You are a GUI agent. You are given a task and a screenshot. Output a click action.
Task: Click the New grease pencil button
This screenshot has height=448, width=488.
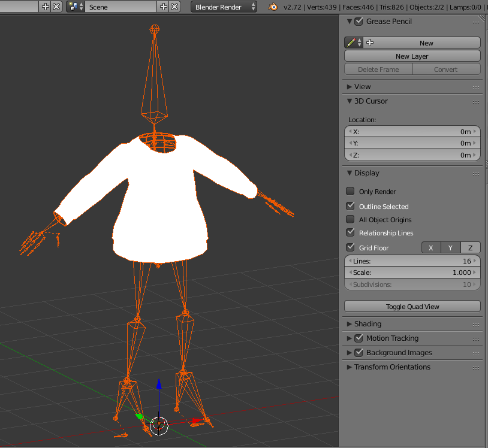tap(422, 43)
